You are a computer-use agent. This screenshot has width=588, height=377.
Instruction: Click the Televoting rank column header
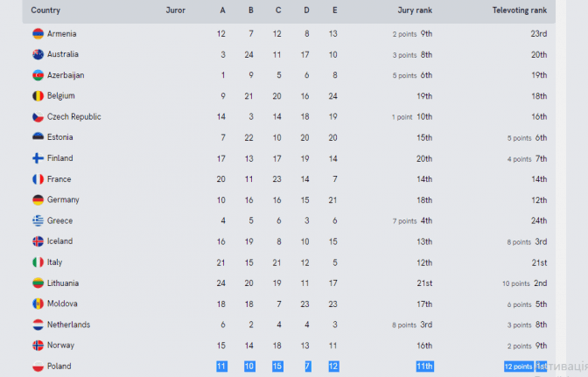point(521,10)
